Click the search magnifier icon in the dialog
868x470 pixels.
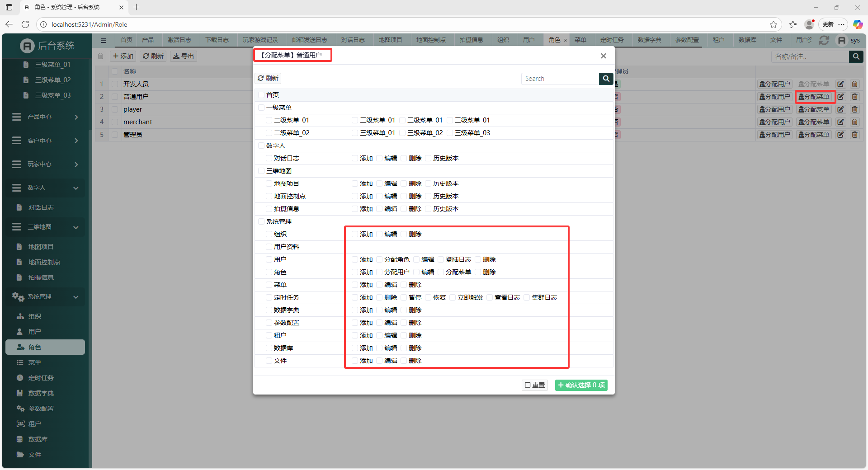click(606, 79)
